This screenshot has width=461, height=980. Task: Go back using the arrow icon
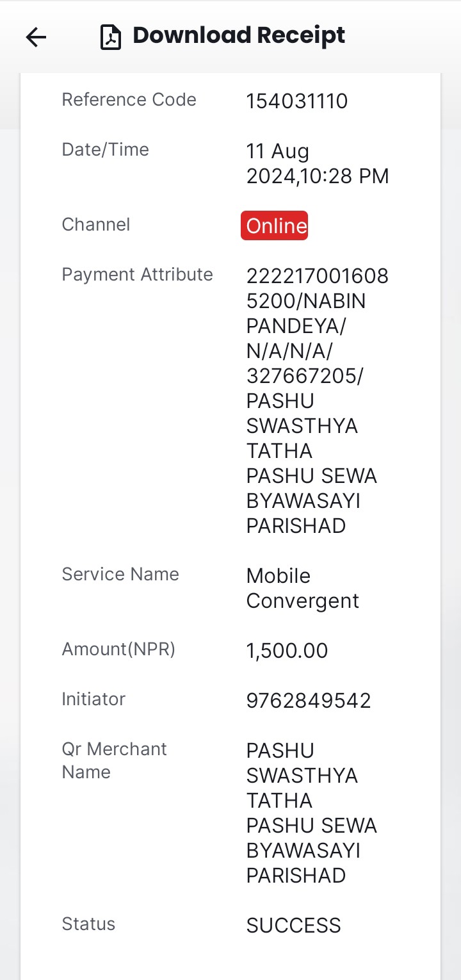(x=36, y=38)
